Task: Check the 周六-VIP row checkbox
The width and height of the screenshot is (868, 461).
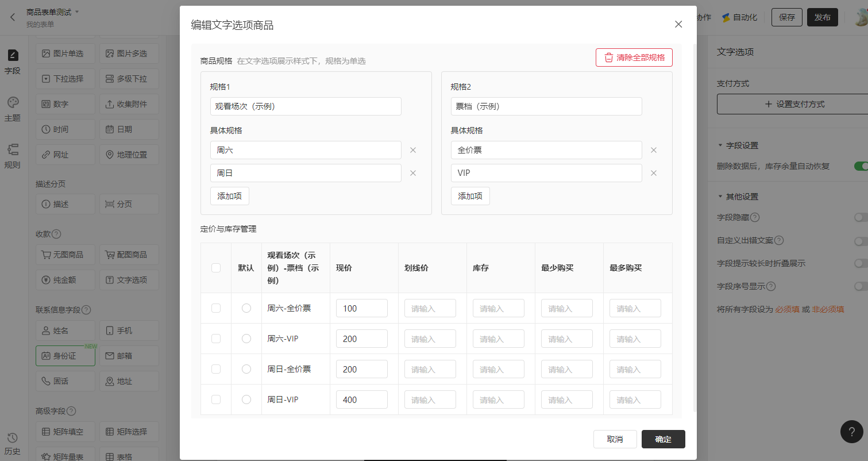Action: 216,339
